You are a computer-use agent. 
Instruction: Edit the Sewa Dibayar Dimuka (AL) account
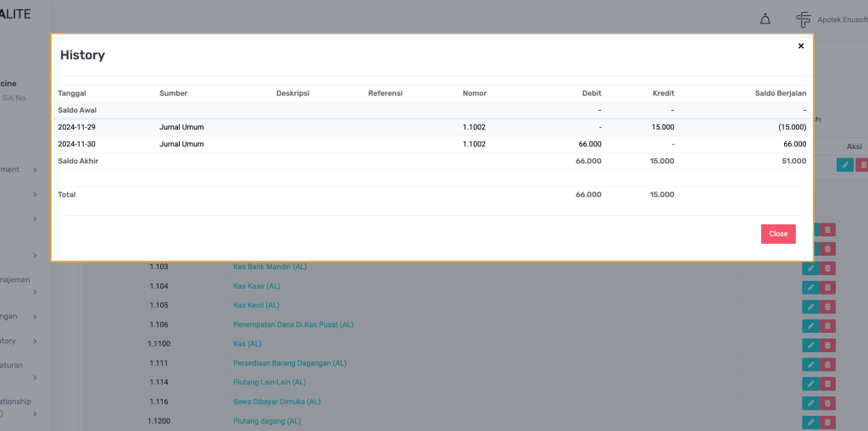pyautogui.click(x=810, y=403)
